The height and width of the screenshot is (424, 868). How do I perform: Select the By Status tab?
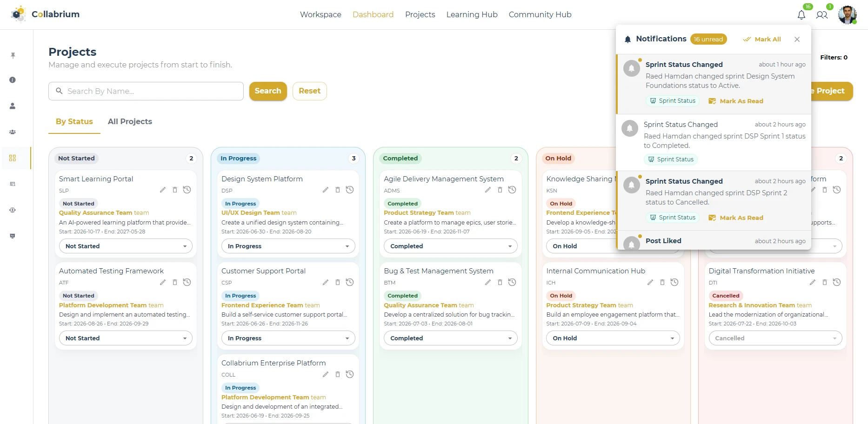[x=74, y=121]
